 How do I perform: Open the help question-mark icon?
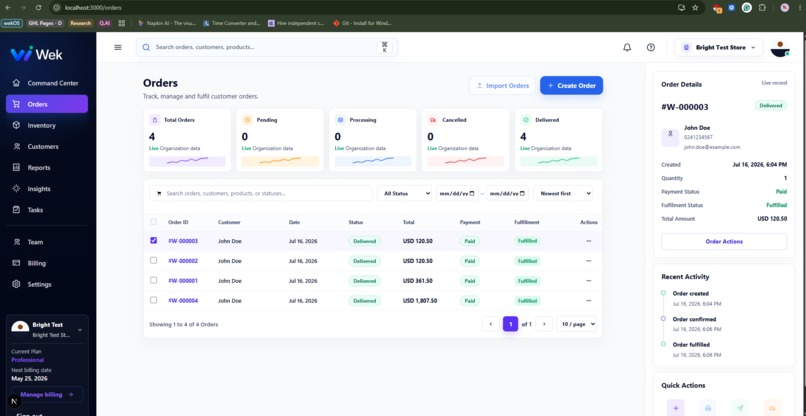point(651,47)
